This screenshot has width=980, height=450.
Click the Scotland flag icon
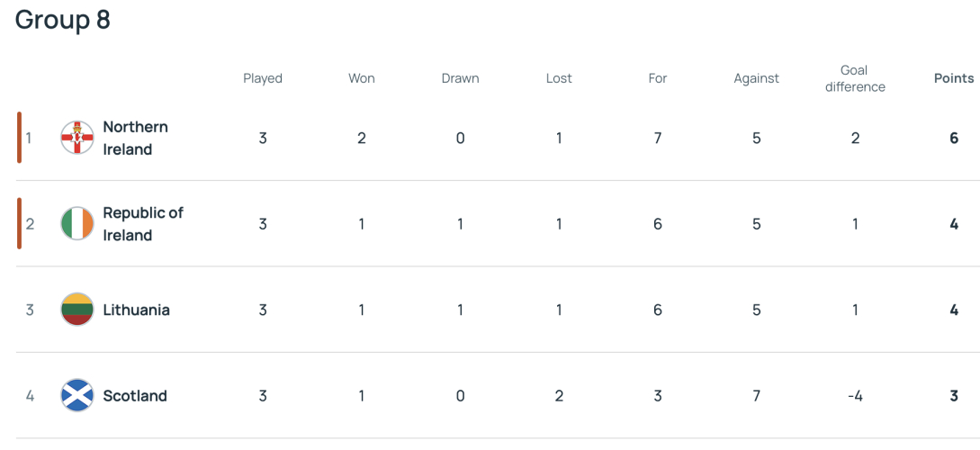point(76,396)
